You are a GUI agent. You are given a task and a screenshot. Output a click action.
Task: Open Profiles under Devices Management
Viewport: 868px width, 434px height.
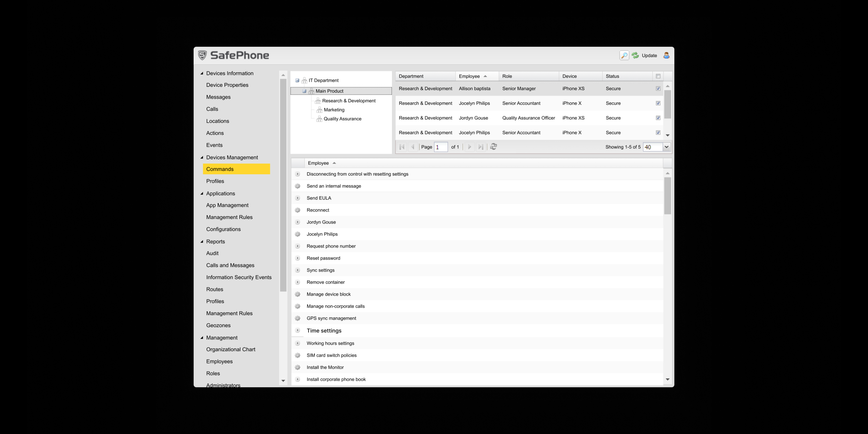(215, 181)
